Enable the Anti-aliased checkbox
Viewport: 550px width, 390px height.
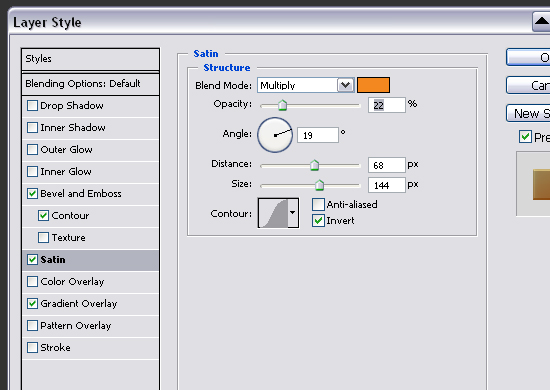(x=318, y=204)
